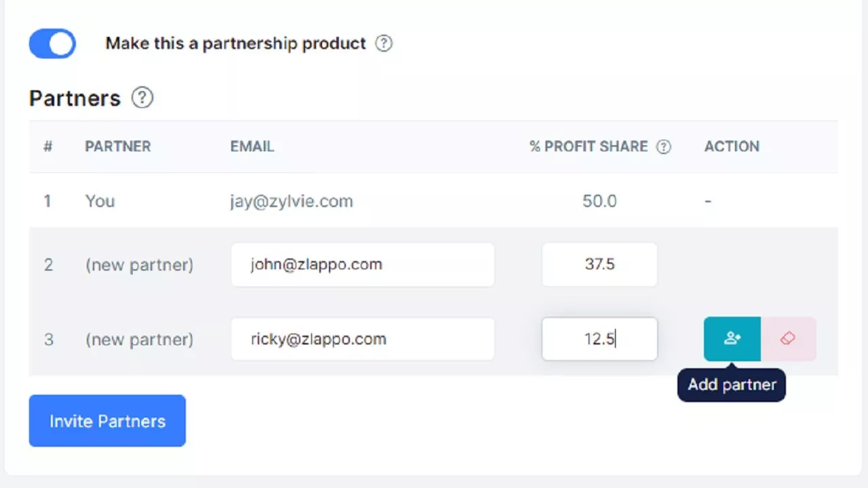Screen dimensions: 868x488
Task: Click the 12.5 profit share input
Action: coord(599,339)
